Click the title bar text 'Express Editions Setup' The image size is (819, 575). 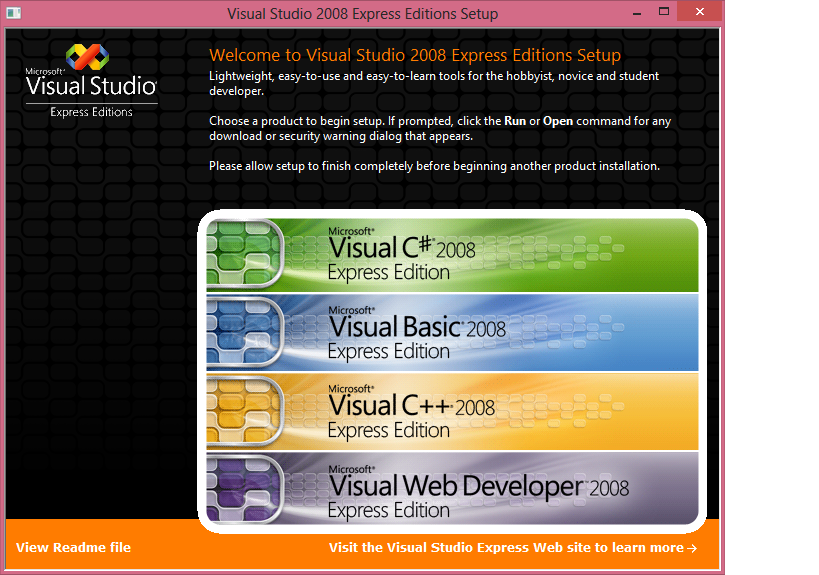(425, 14)
